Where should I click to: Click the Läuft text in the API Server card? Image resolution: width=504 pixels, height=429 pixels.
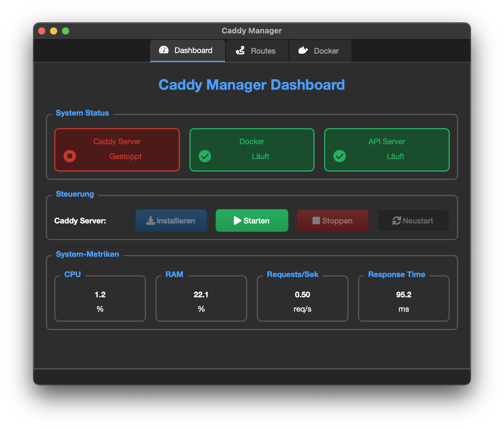[x=396, y=156]
